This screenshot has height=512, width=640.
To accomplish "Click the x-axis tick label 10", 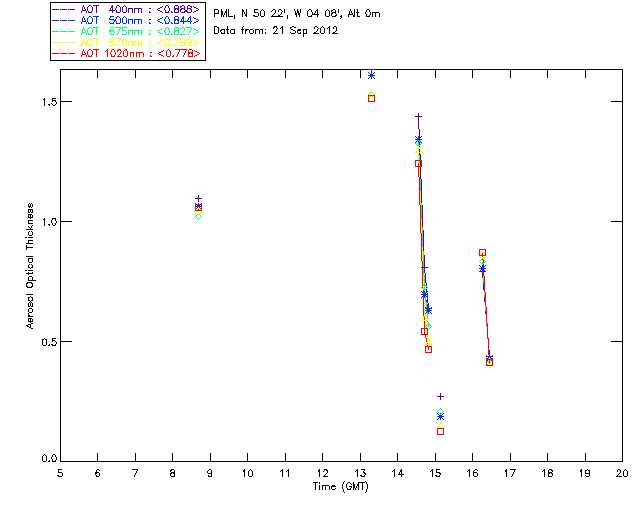I will pos(247,473).
